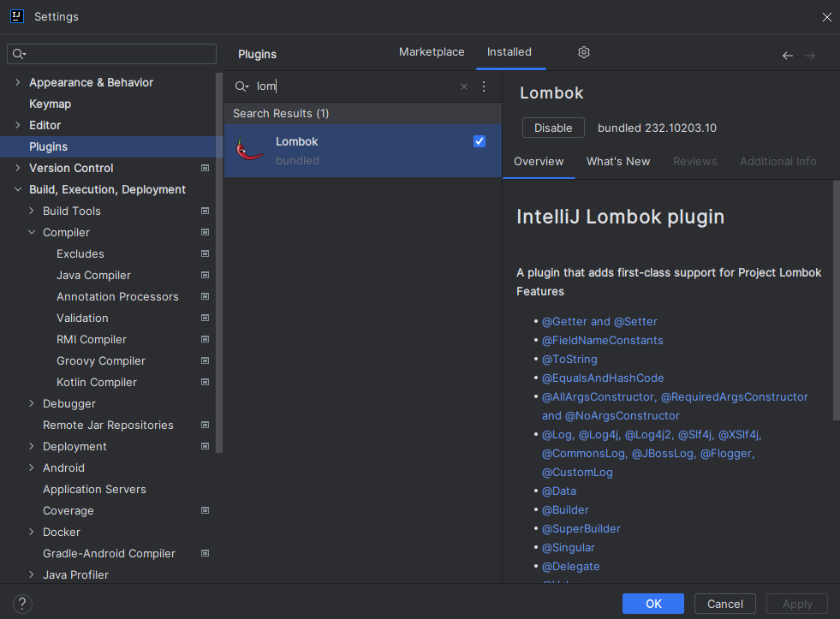Confirm settings with OK

coord(653,604)
